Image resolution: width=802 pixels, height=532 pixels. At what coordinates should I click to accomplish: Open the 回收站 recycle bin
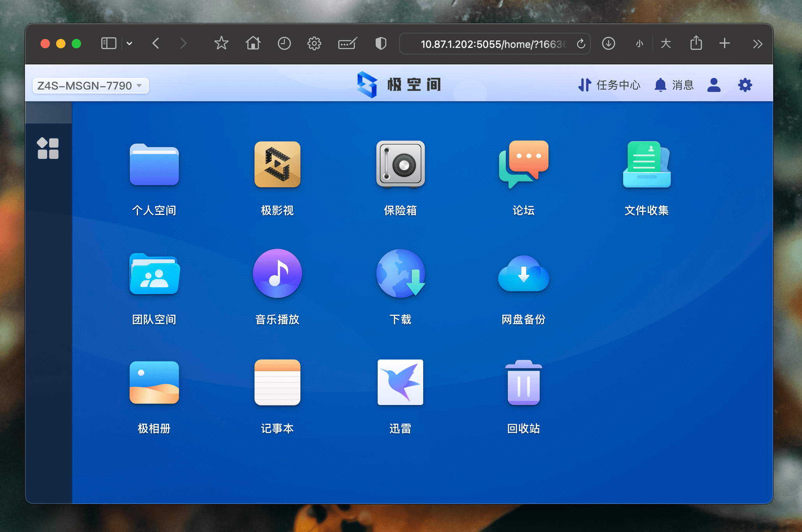click(523, 382)
